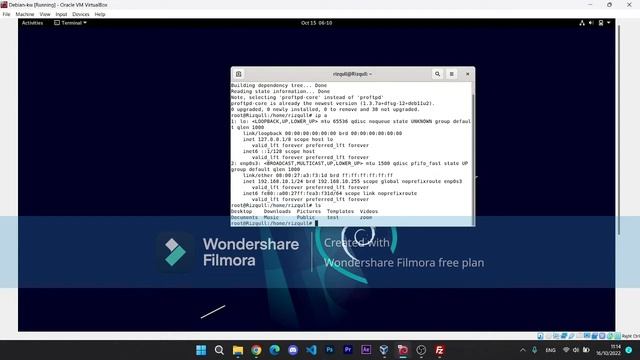Open the Machine menu
This screenshot has width=640, height=360.
click(x=25, y=14)
